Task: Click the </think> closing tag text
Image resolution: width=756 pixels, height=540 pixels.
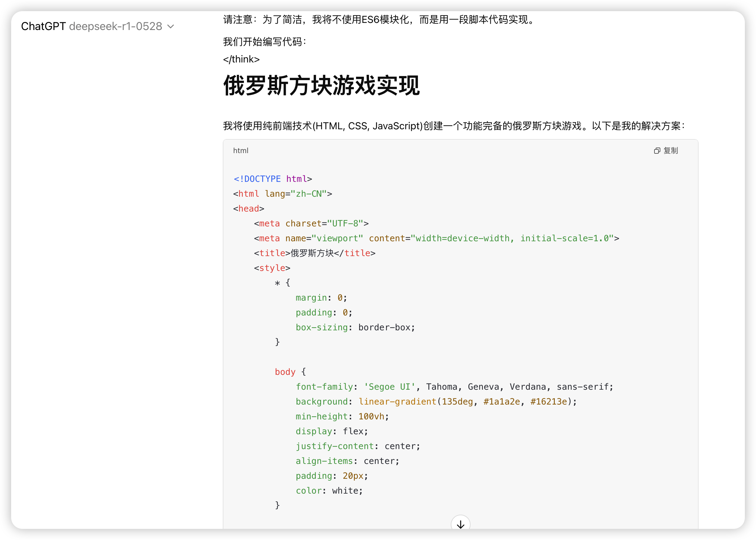Action: (x=241, y=59)
